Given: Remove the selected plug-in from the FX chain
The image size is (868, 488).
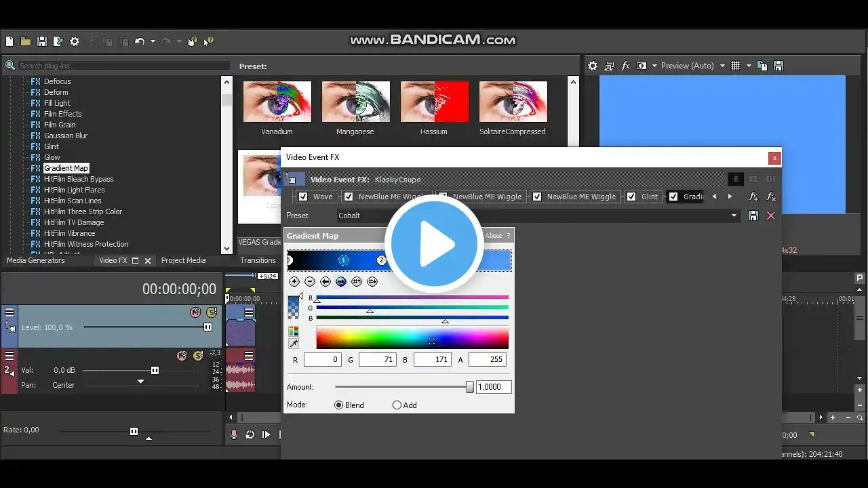Looking at the screenshot, I should (771, 197).
